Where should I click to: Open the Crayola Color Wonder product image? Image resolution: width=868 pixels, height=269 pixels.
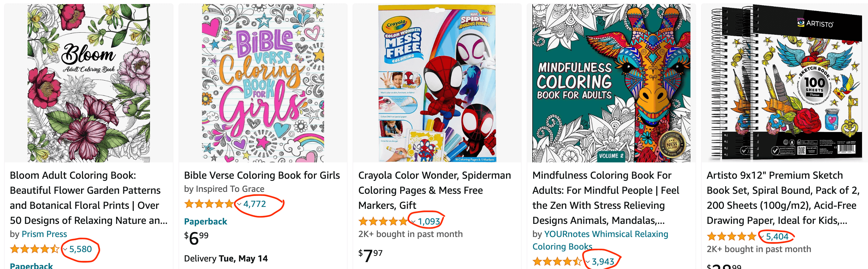pos(437,83)
